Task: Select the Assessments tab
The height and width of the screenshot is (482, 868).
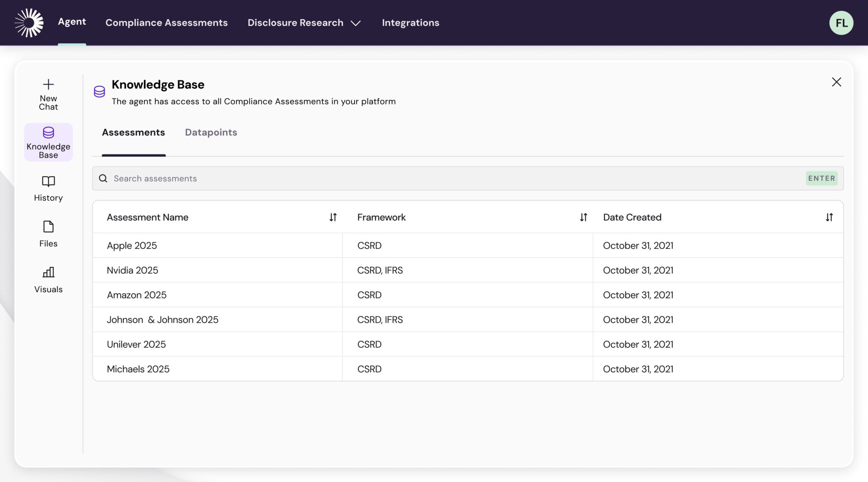Action: (x=133, y=132)
